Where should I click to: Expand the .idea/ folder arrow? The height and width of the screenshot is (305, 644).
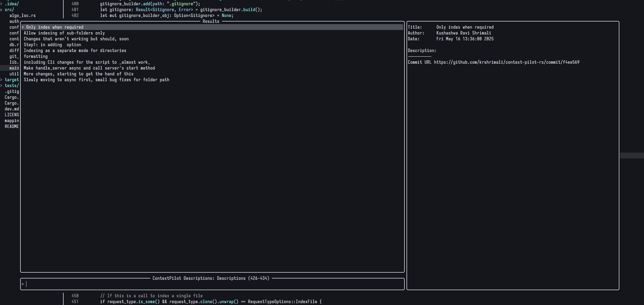coord(1,4)
